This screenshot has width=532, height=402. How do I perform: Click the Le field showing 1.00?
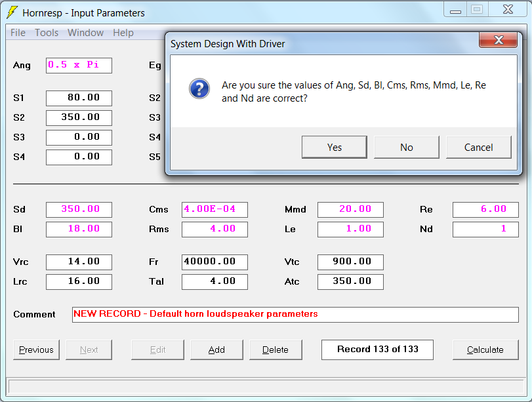point(350,230)
